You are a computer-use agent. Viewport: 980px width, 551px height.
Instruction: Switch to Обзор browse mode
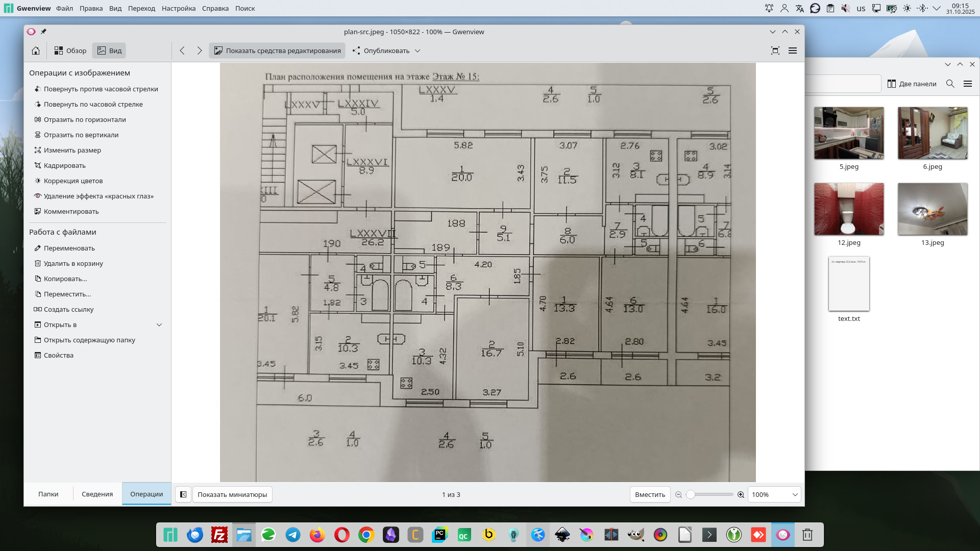click(x=70, y=51)
